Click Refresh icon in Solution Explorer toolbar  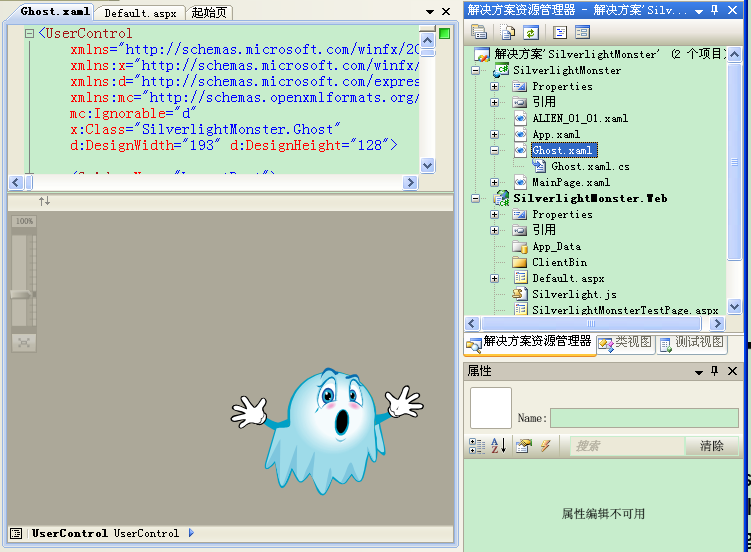(x=531, y=32)
